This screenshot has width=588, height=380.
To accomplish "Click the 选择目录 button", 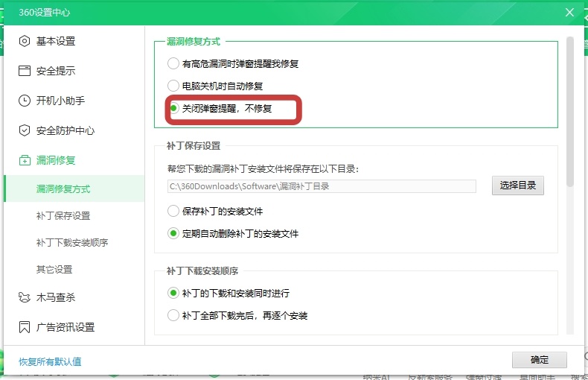I will coord(517,186).
